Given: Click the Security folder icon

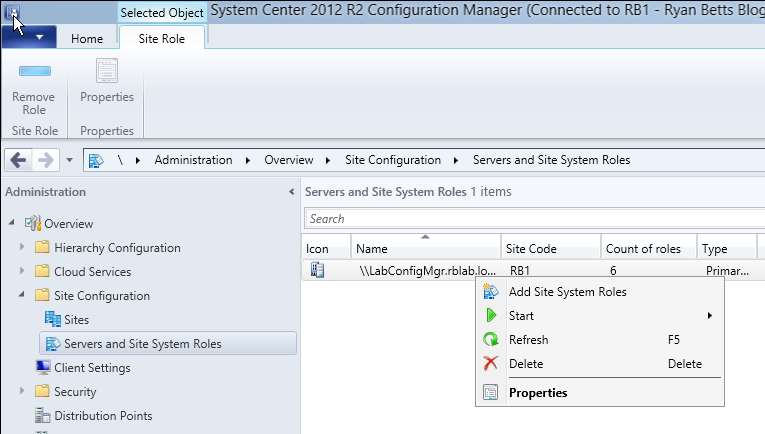Looking at the screenshot, I should point(42,391).
